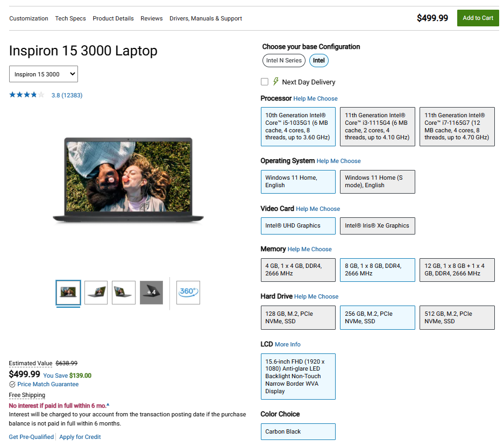Click the star rating icons
Viewport: 504px width, 447px height.
coord(26,95)
